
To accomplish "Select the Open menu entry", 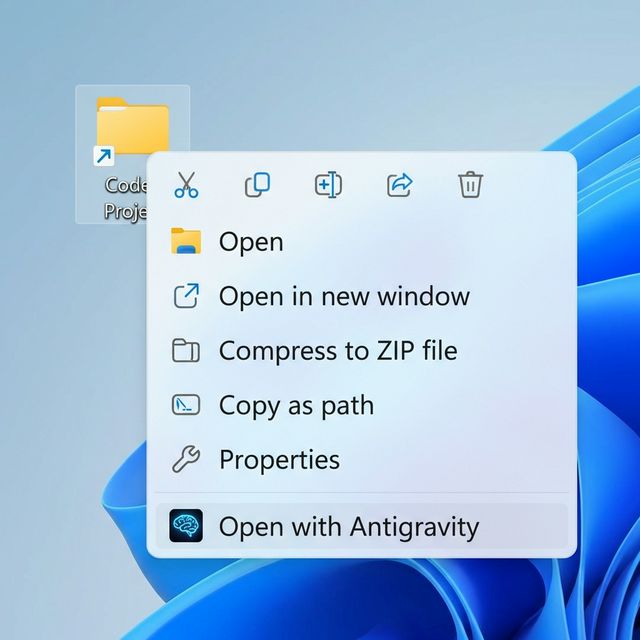I will click(251, 242).
